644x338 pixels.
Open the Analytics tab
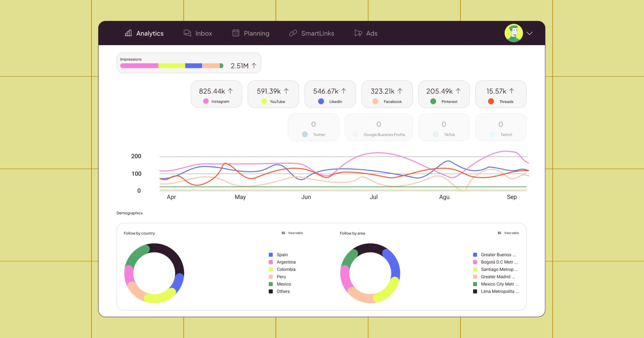click(x=144, y=33)
